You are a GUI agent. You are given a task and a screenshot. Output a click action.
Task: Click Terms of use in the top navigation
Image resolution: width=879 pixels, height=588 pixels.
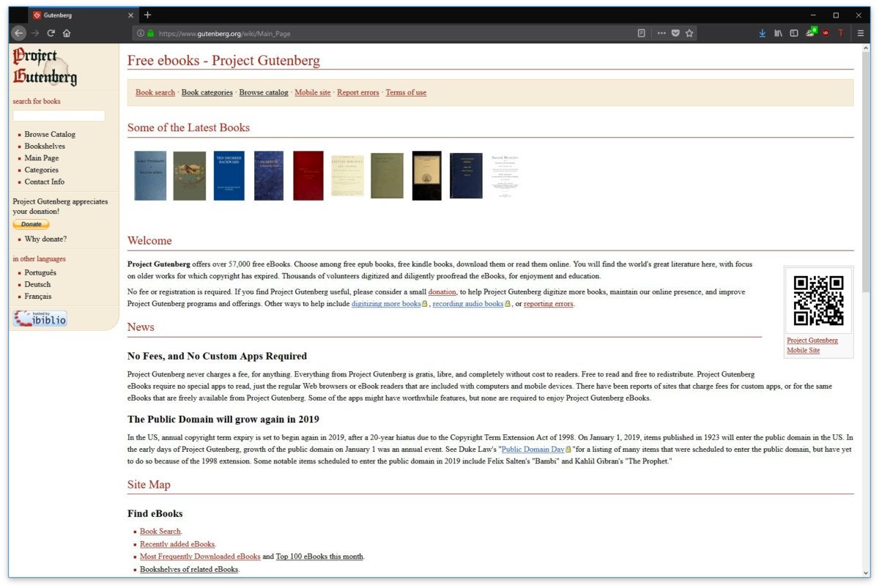[406, 93]
